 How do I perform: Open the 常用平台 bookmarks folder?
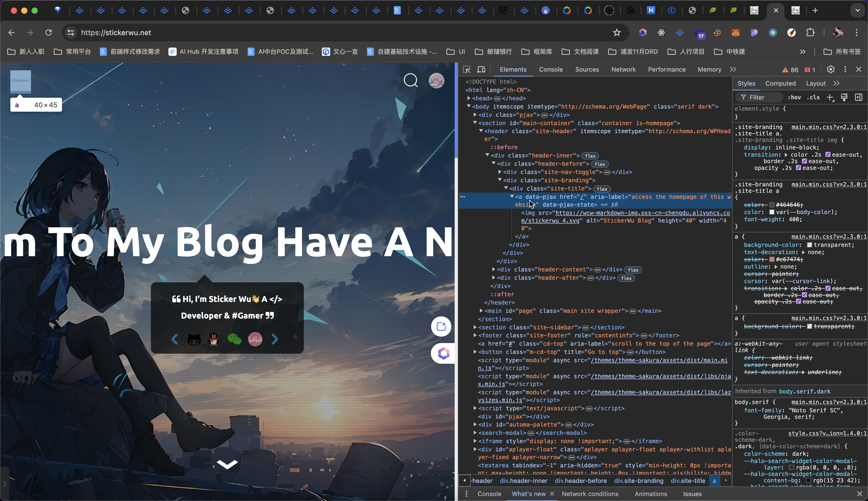72,52
